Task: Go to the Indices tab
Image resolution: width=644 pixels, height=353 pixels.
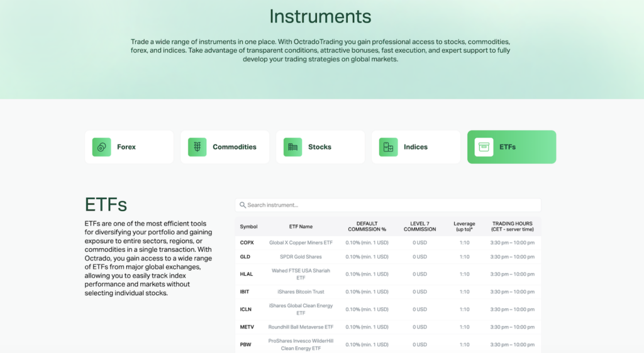Action: point(416,147)
